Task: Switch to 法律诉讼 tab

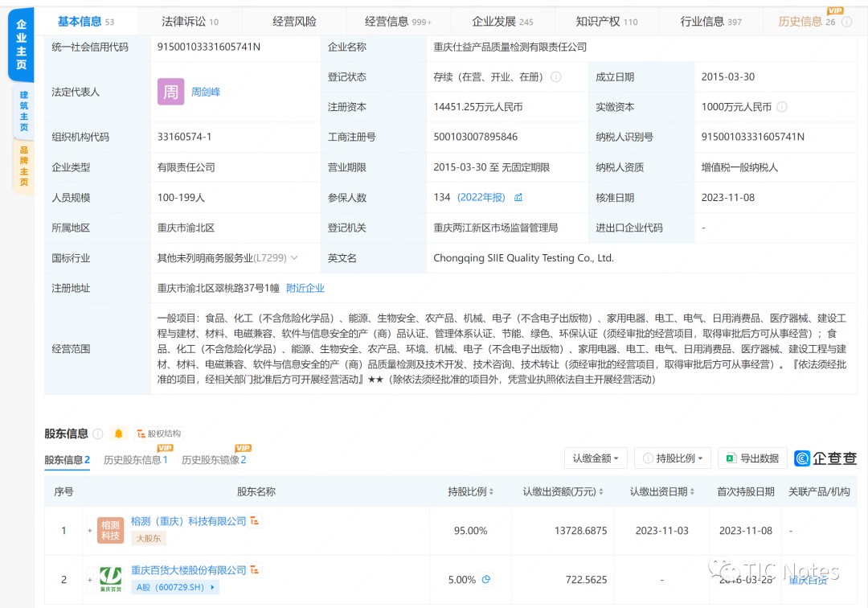Action: tap(190, 22)
